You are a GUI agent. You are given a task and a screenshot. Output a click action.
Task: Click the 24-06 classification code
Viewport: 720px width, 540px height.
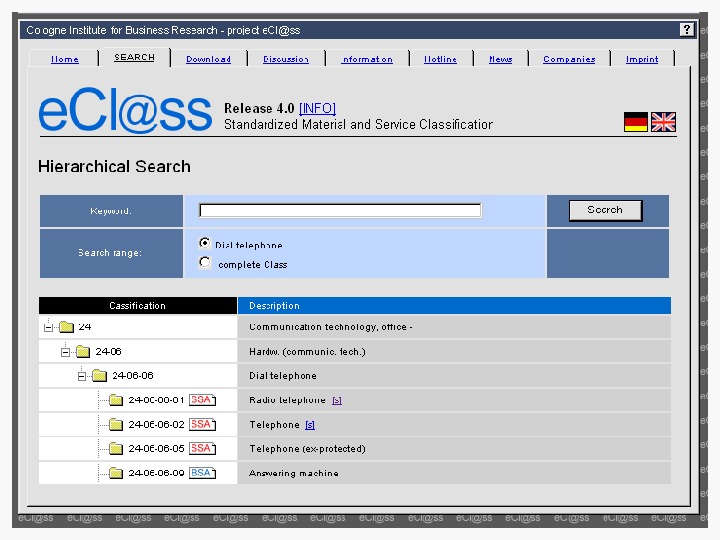pos(108,352)
